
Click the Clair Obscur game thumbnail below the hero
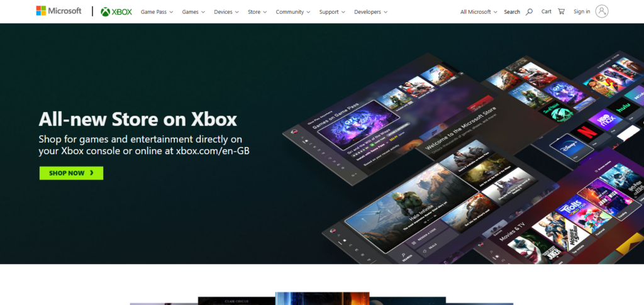pyautogui.click(x=236, y=301)
